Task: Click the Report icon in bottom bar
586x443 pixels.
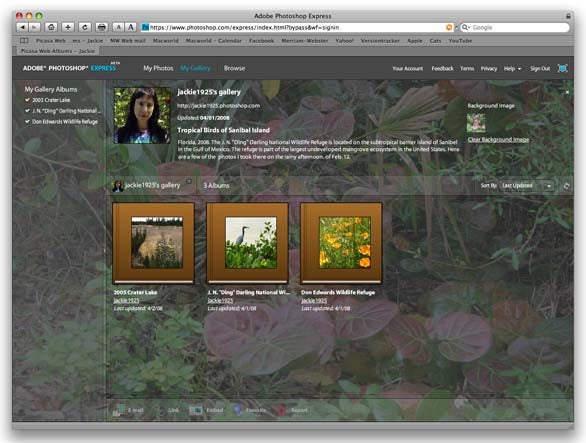Action: 281,410
